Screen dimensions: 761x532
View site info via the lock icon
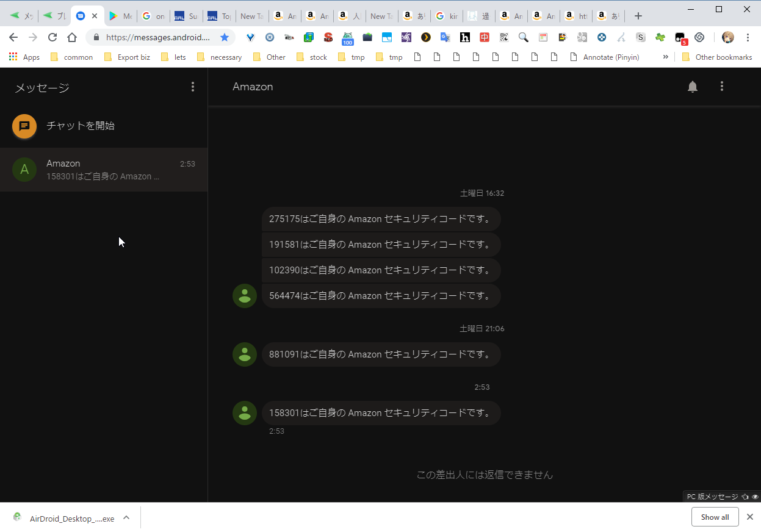coord(96,37)
